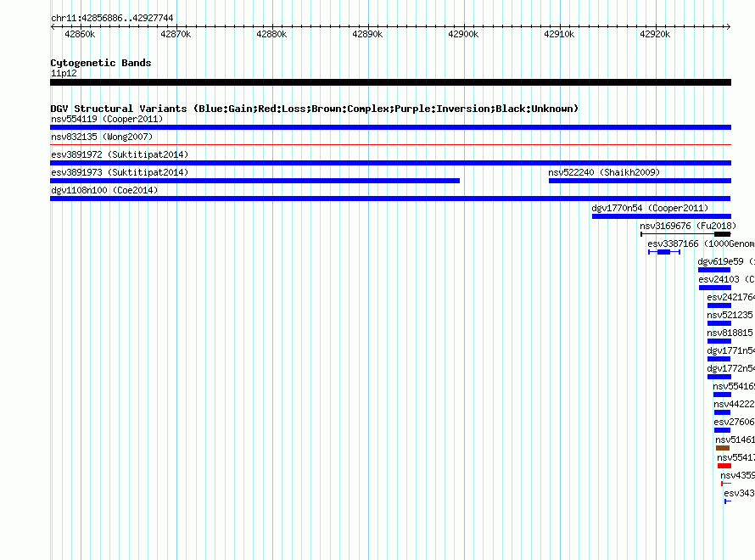Select the blue bar under nsv522240
755x560 pixels.
tap(640, 181)
